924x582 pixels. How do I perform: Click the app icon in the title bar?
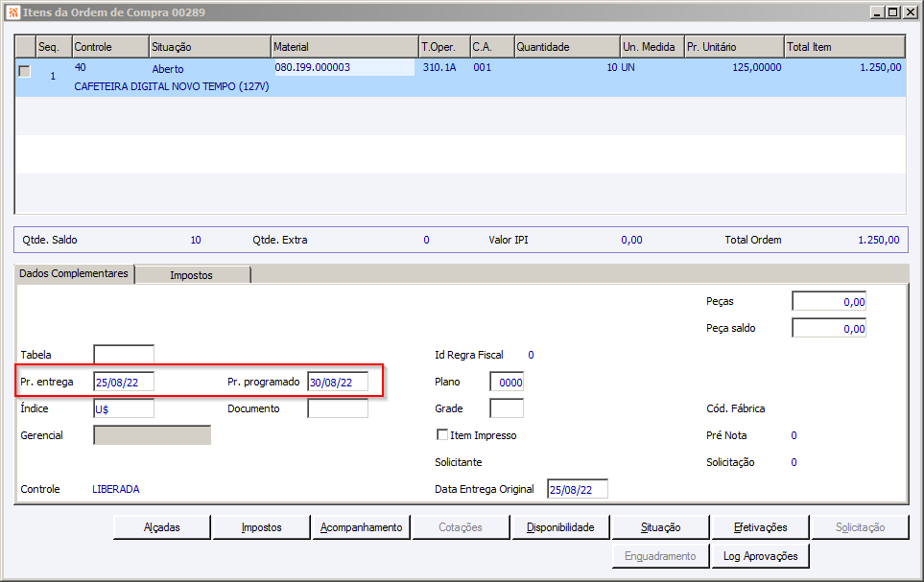(13, 12)
